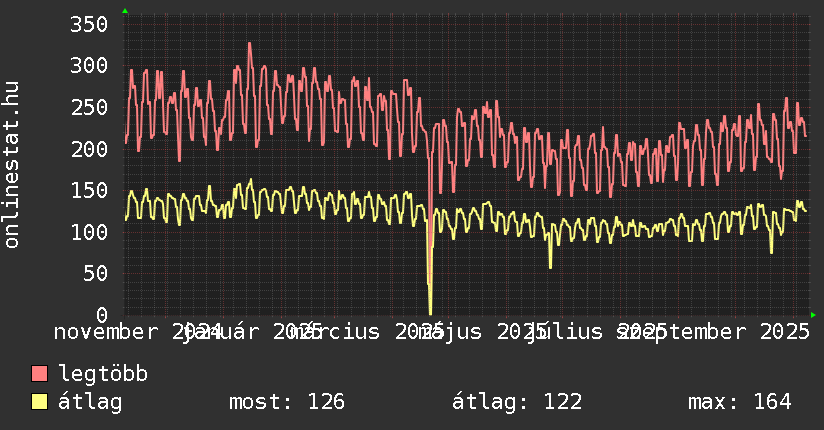
Task: Click the highest peak of the red line
Action: tap(249, 43)
